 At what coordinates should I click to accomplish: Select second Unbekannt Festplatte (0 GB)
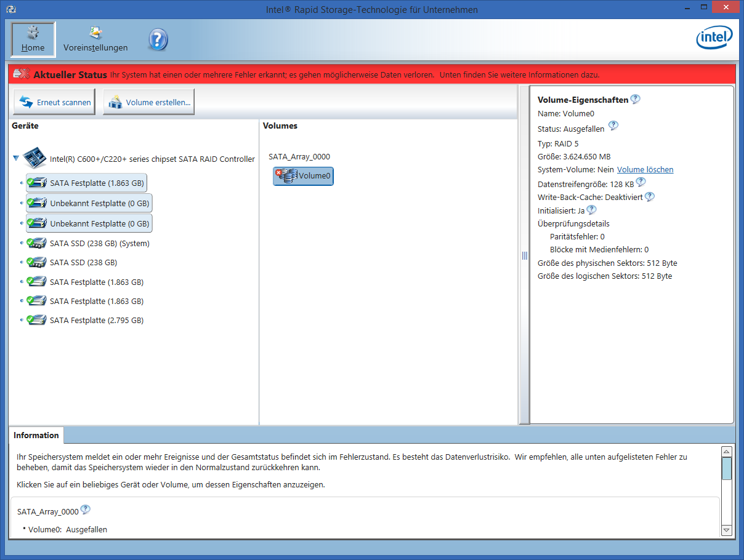[x=89, y=223]
